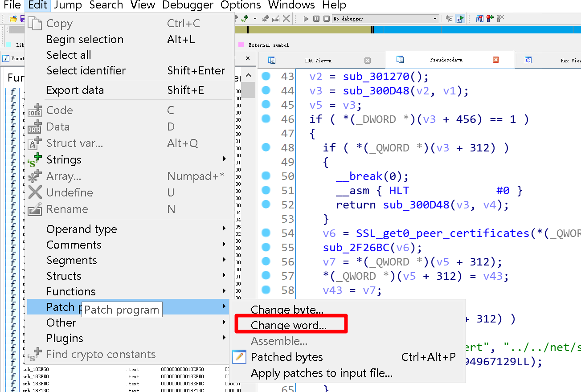
Task: Toggle breakpoint dot on line 54
Action: 266,233
